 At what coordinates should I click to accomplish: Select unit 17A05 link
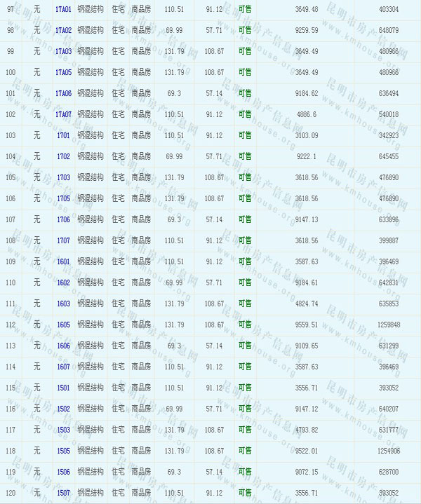pyautogui.click(x=63, y=73)
